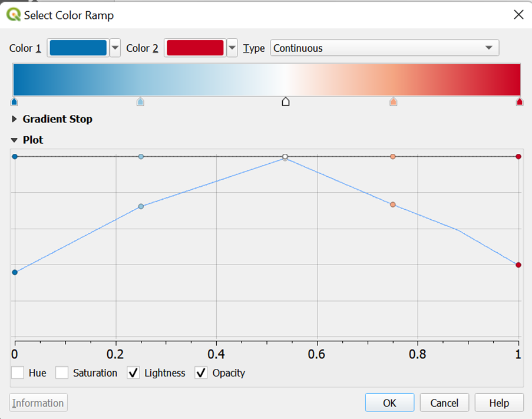
Task: Click the Color 1 blue swatch
Action: click(x=78, y=48)
